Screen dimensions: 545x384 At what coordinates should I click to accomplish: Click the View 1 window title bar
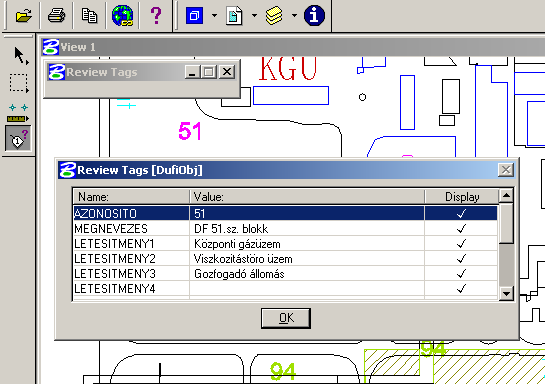292,47
